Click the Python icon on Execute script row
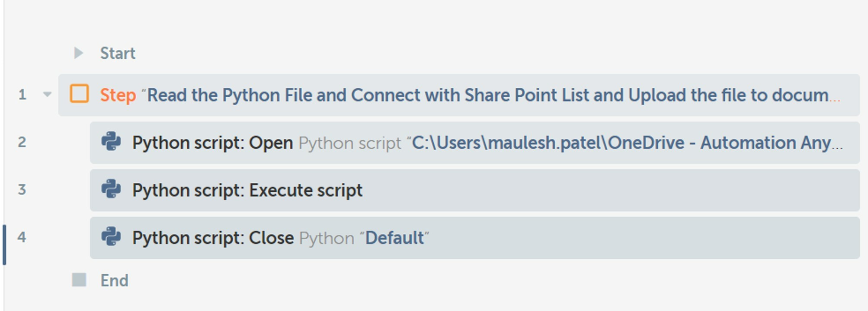The image size is (868, 311). (x=111, y=190)
